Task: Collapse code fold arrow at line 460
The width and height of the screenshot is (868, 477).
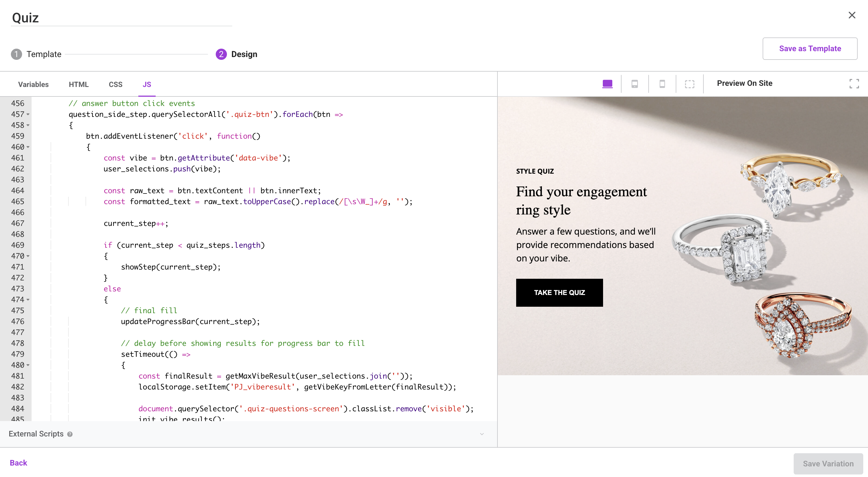Action: 28,147
